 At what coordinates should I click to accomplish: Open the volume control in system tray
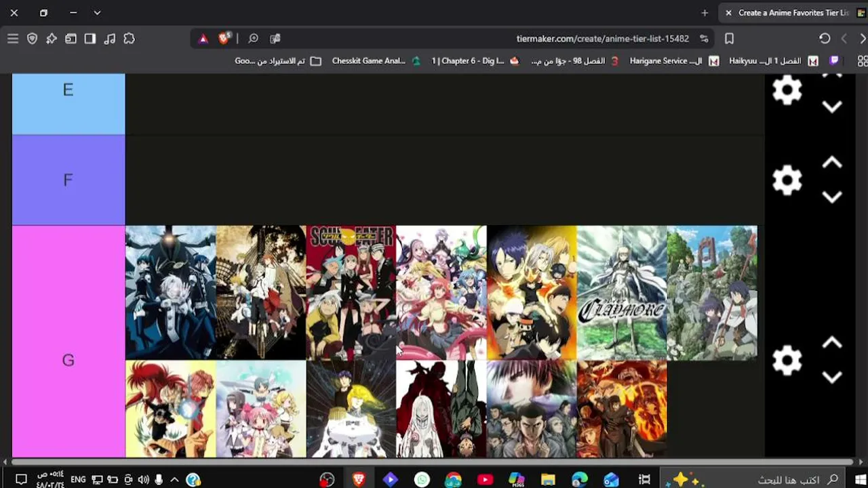[x=143, y=480]
